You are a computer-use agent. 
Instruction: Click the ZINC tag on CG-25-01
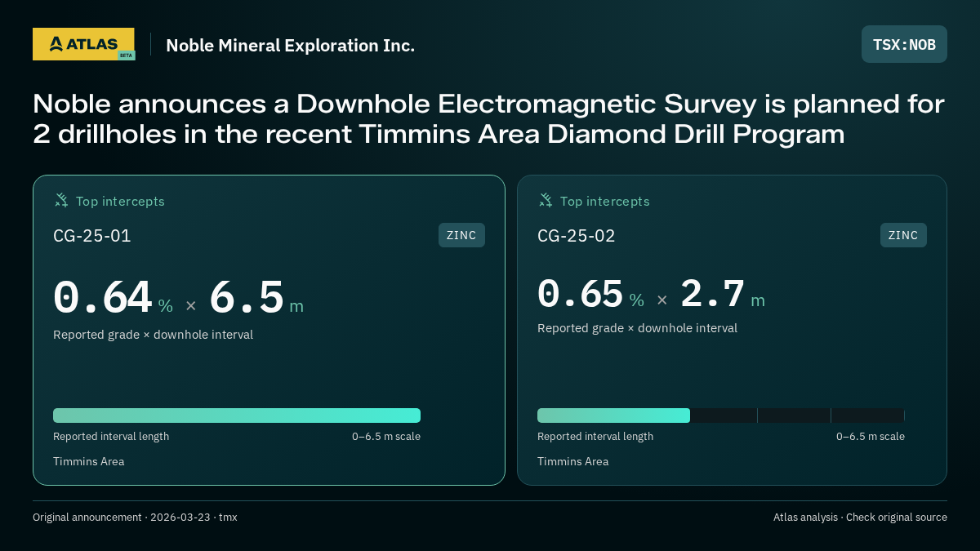coord(461,235)
